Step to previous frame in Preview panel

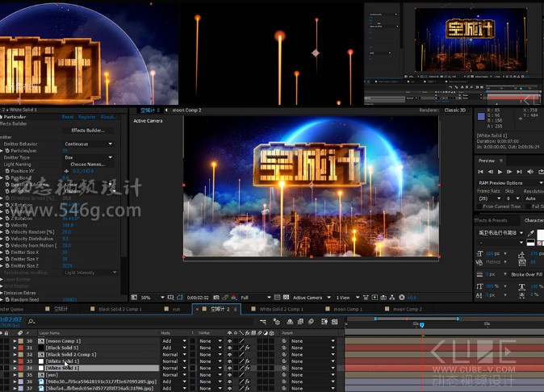click(x=491, y=172)
